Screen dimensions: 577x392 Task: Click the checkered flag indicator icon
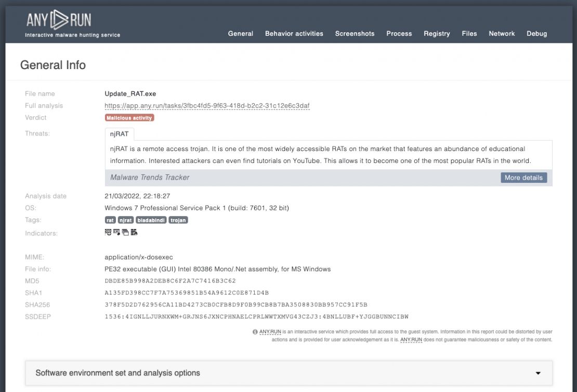tap(107, 233)
